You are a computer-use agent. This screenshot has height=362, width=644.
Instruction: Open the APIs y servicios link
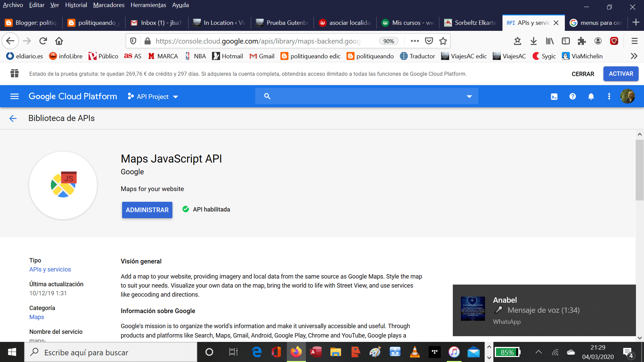[x=50, y=269]
